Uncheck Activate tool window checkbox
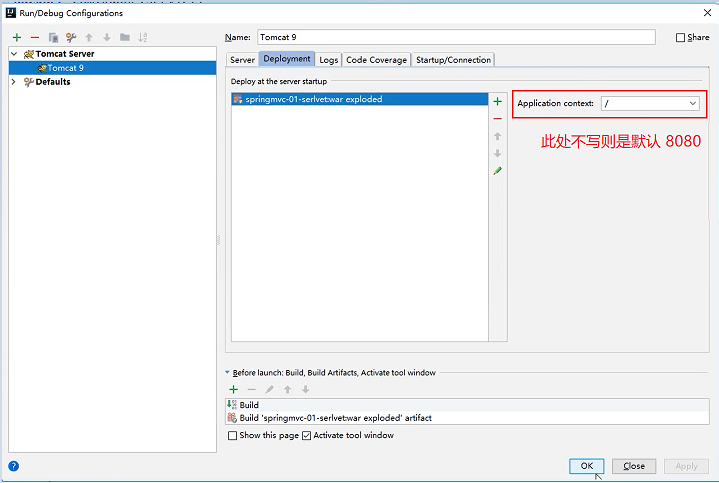Image resolution: width=719 pixels, height=483 pixels. click(306, 435)
